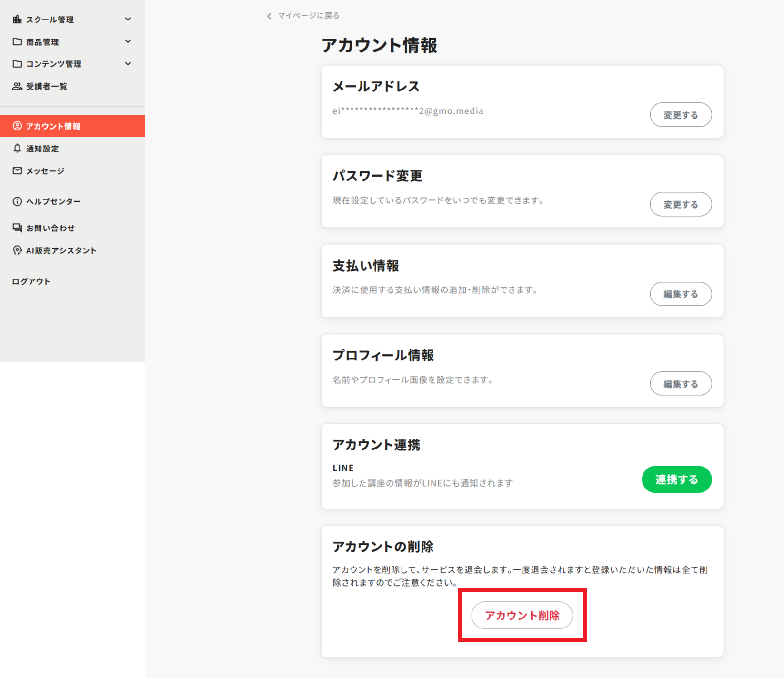784x678 pixels.
Task: Click the folder icon beside コンテンツ管理
Action: [x=17, y=64]
